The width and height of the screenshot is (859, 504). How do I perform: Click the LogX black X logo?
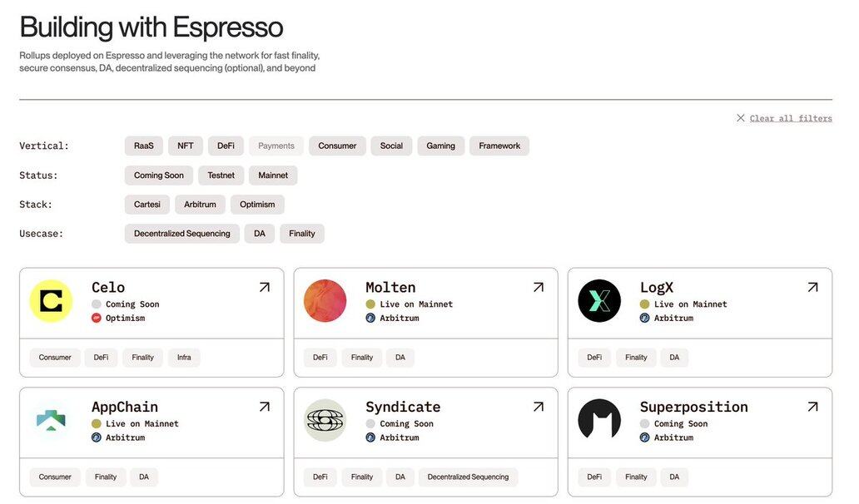[x=599, y=301]
